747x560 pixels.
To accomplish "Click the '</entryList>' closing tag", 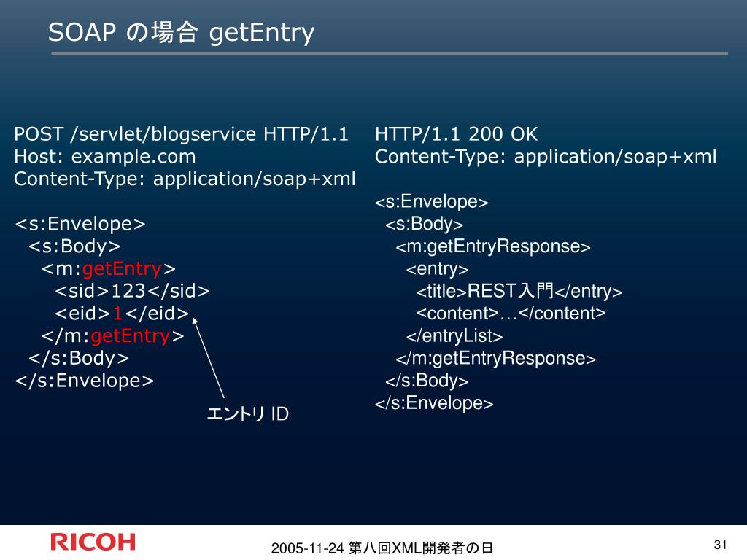I will coord(454,336).
